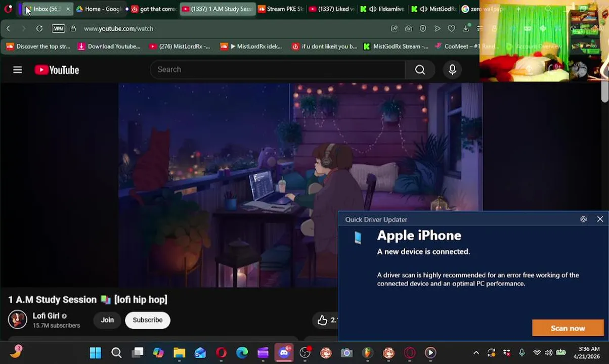
Task: Open the Lofi Girl channel avatar
Action: point(17,320)
